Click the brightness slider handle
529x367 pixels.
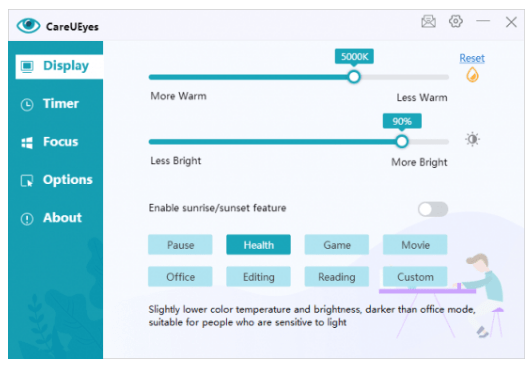tap(401, 141)
